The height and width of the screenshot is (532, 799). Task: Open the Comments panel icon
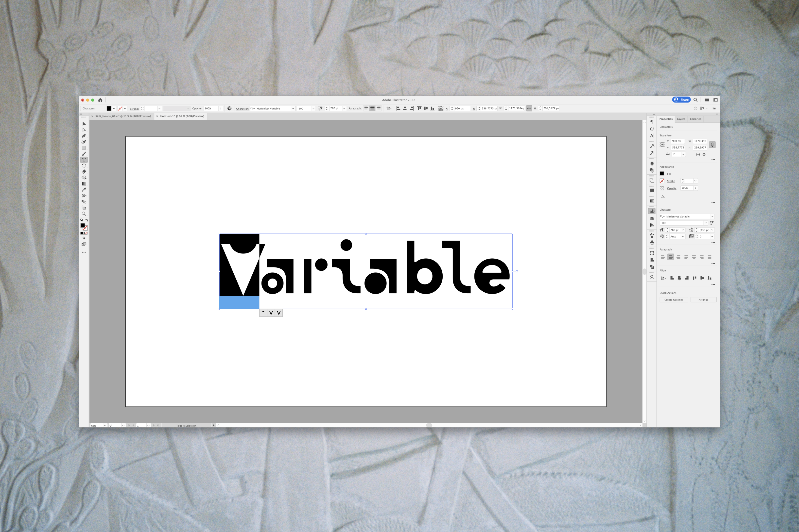[652, 191]
